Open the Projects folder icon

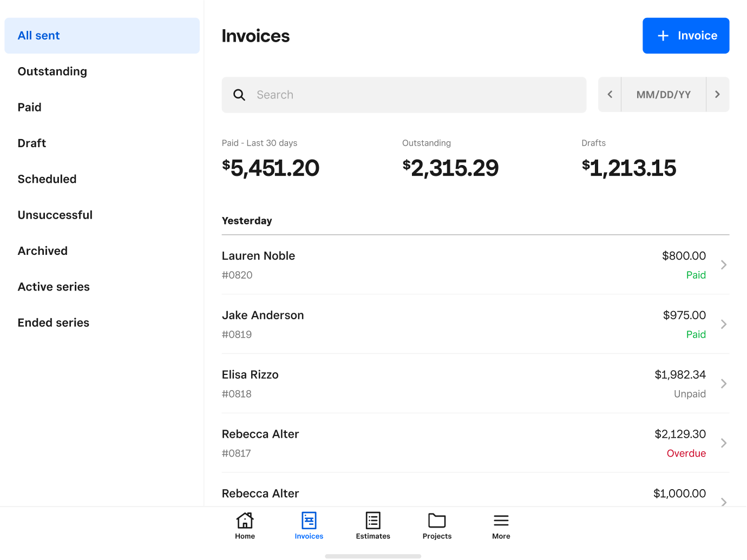pyautogui.click(x=437, y=521)
